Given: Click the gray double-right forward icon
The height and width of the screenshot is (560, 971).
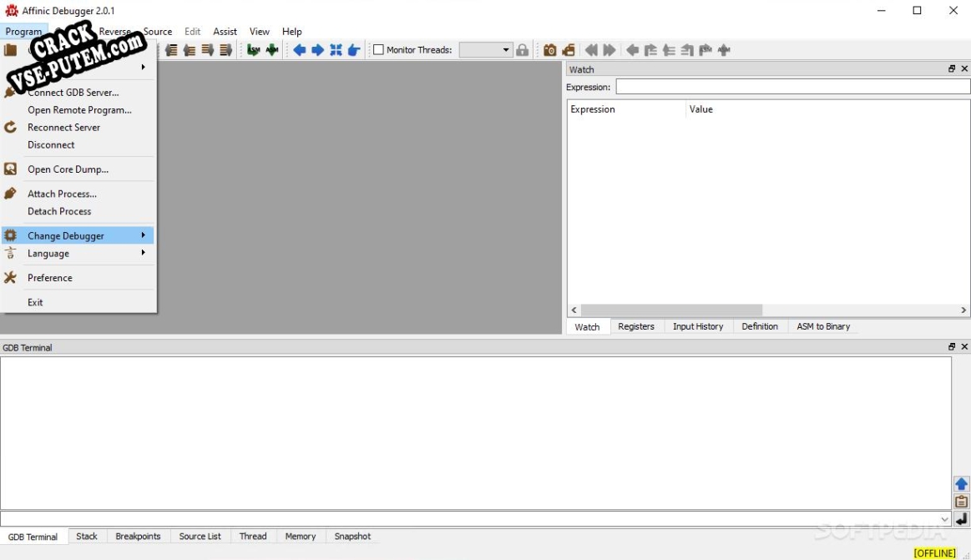Looking at the screenshot, I should (609, 50).
